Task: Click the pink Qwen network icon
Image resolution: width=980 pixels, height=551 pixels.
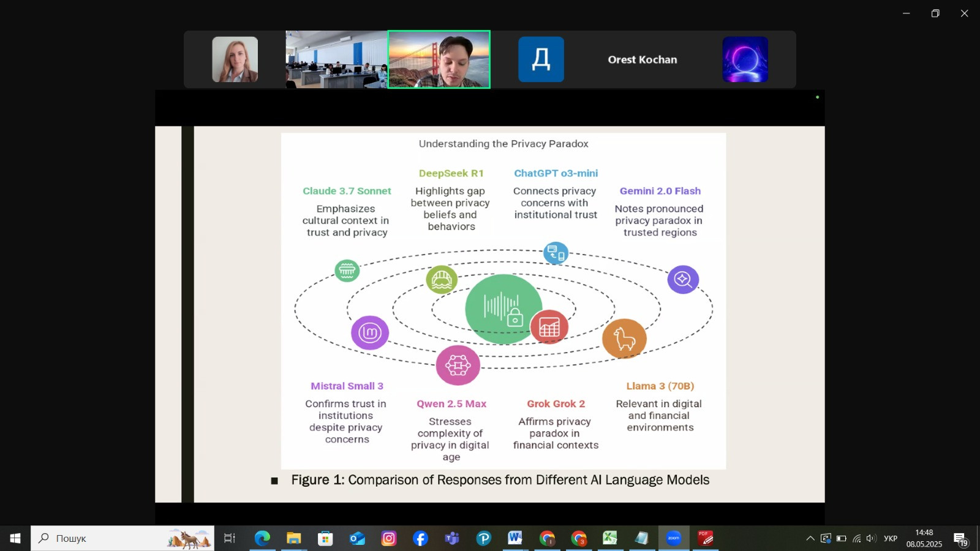Action: [x=458, y=365]
